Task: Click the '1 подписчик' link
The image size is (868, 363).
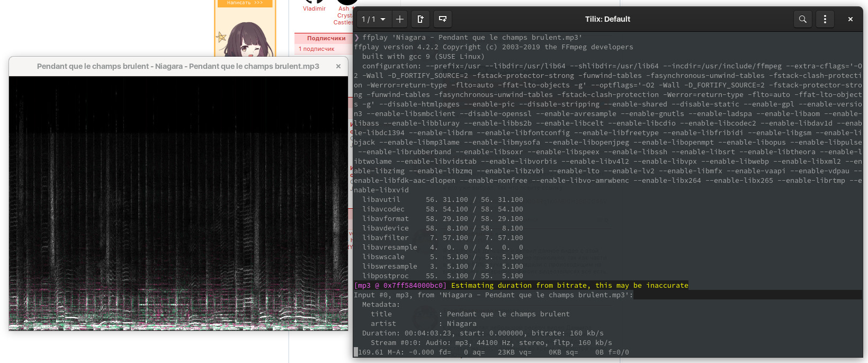Action: [317, 49]
